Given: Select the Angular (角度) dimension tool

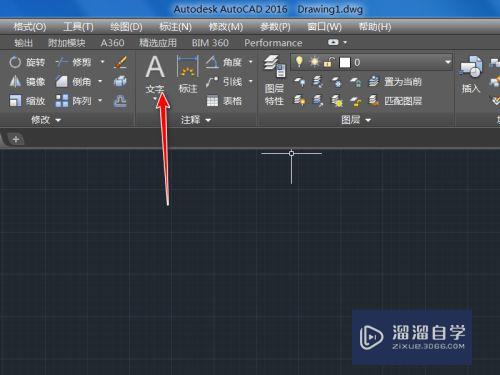Looking at the screenshot, I should [x=224, y=62].
